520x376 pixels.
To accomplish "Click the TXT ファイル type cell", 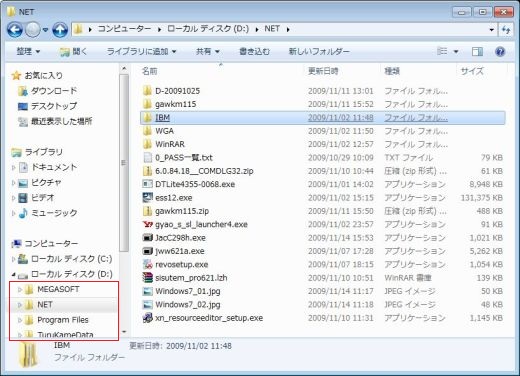I will [409, 158].
